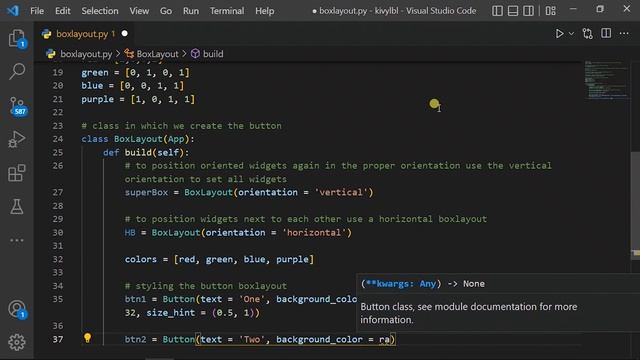This screenshot has width=640, height=360.
Task: Open the Help menu
Action: 264,11
